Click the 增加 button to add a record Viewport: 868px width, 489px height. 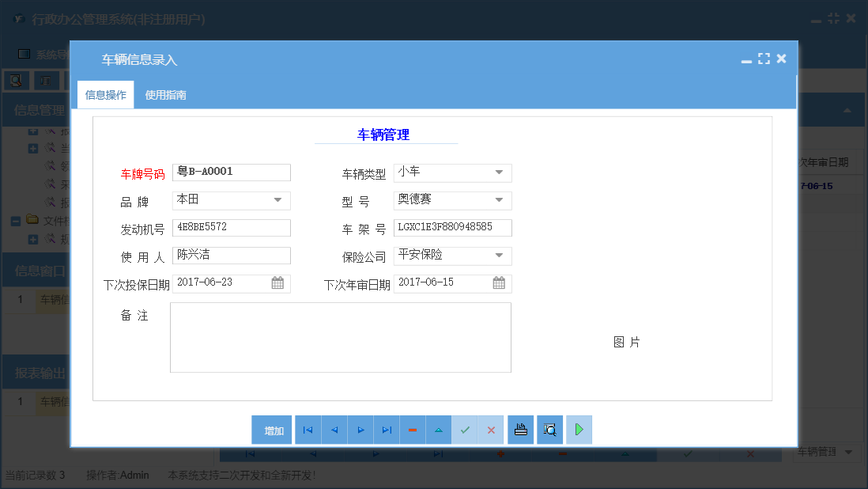(x=272, y=430)
